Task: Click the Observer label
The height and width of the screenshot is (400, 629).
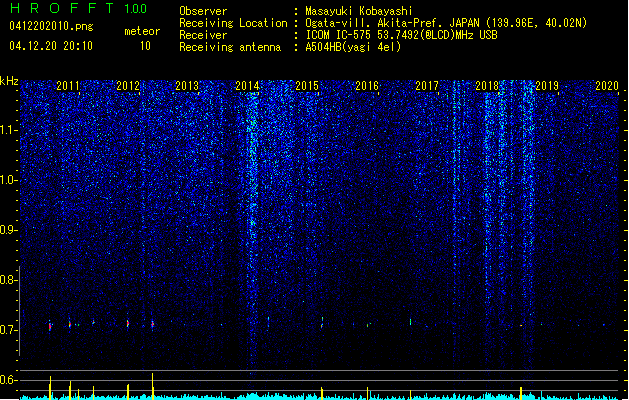Action: (203, 11)
